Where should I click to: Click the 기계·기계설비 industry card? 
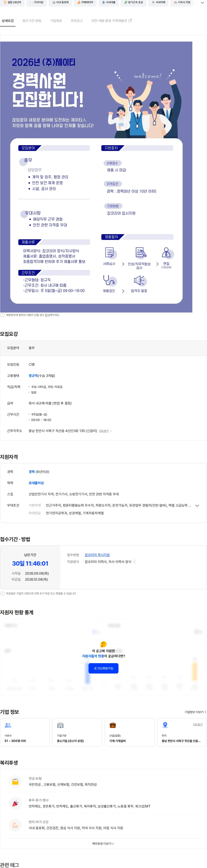[x=130, y=732]
